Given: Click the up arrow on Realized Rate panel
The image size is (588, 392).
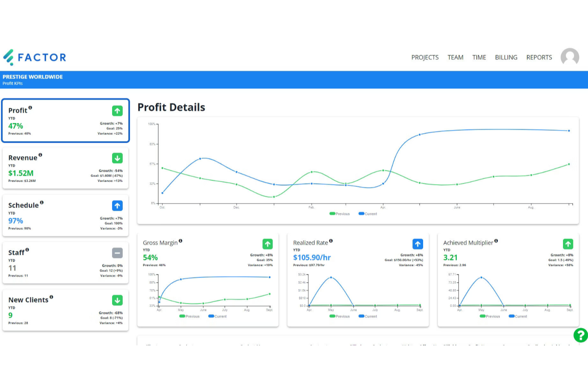Looking at the screenshot, I should 417,244.
